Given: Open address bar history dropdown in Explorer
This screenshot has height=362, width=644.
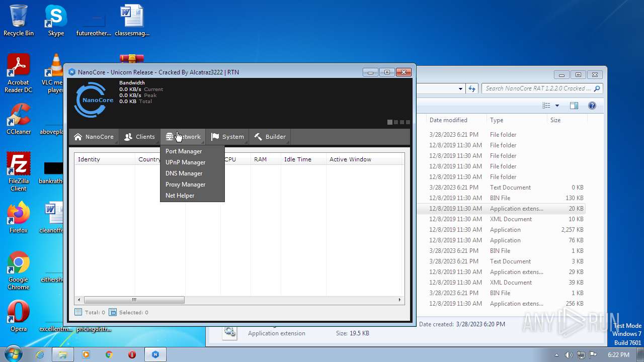Looking at the screenshot, I should click(460, 89).
